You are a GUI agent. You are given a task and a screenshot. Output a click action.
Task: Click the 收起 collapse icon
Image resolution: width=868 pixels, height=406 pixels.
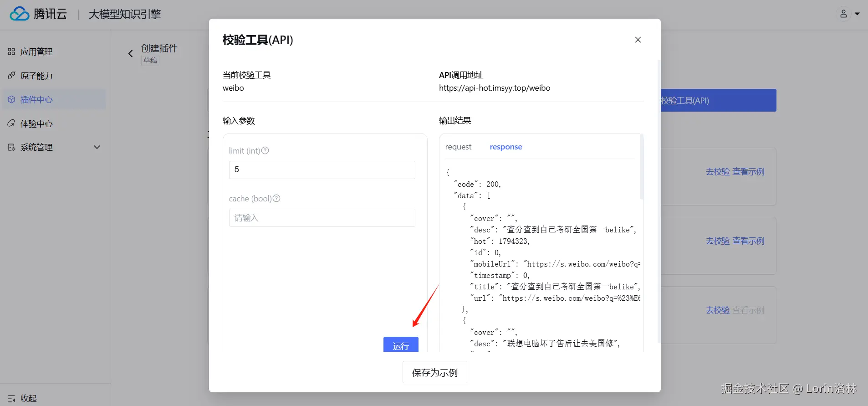pos(11,399)
